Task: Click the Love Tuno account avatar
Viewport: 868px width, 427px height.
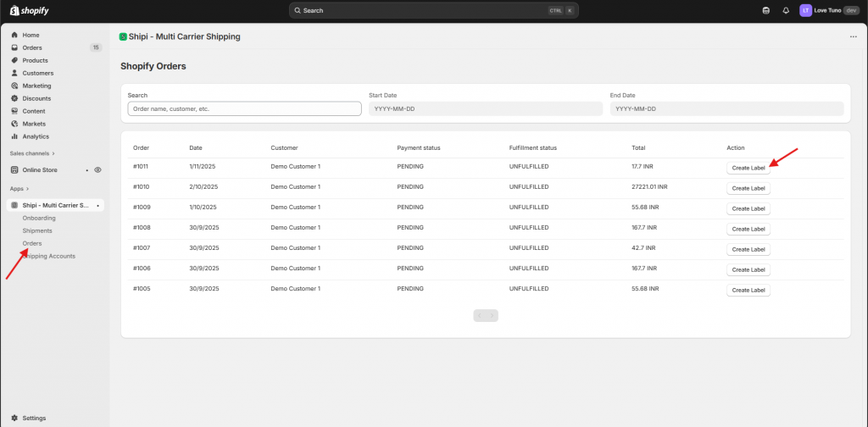Action: pyautogui.click(x=805, y=10)
